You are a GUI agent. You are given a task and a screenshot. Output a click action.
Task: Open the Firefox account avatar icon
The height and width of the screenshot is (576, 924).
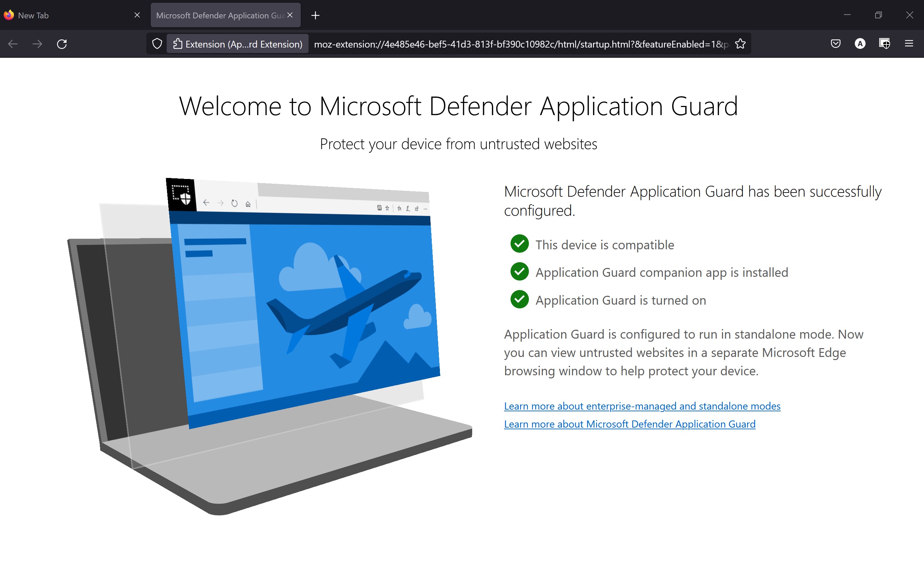click(x=860, y=44)
